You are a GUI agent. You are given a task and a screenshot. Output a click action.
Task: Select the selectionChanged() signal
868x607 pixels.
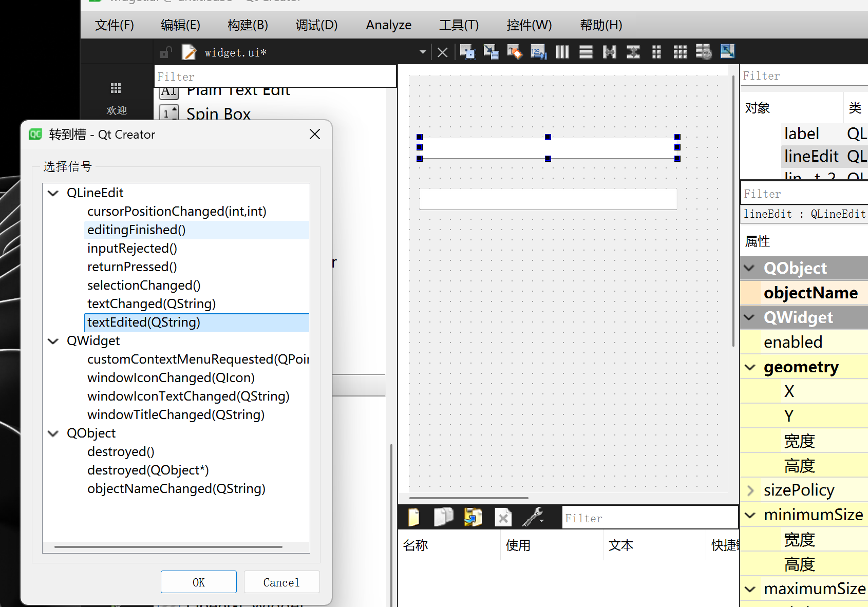(144, 286)
